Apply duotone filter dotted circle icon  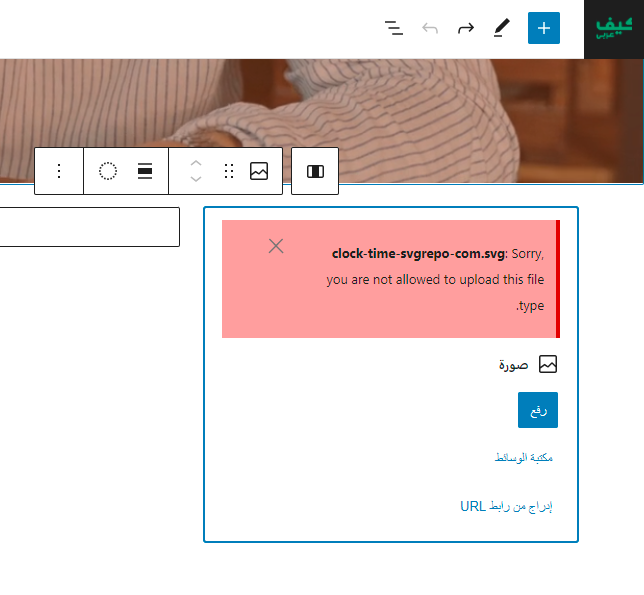click(x=108, y=171)
